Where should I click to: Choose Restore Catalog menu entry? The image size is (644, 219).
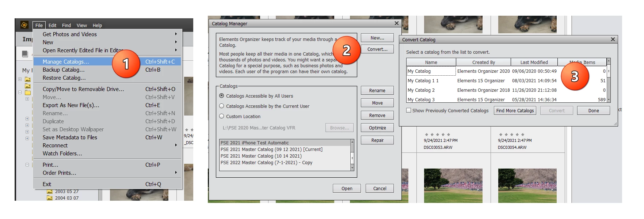click(x=107, y=78)
